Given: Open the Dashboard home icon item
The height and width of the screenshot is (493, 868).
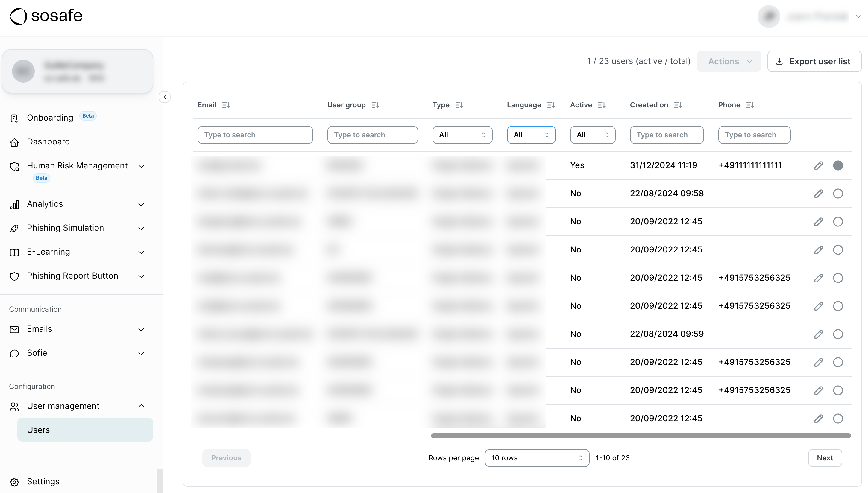Looking at the screenshot, I should coord(14,142).
